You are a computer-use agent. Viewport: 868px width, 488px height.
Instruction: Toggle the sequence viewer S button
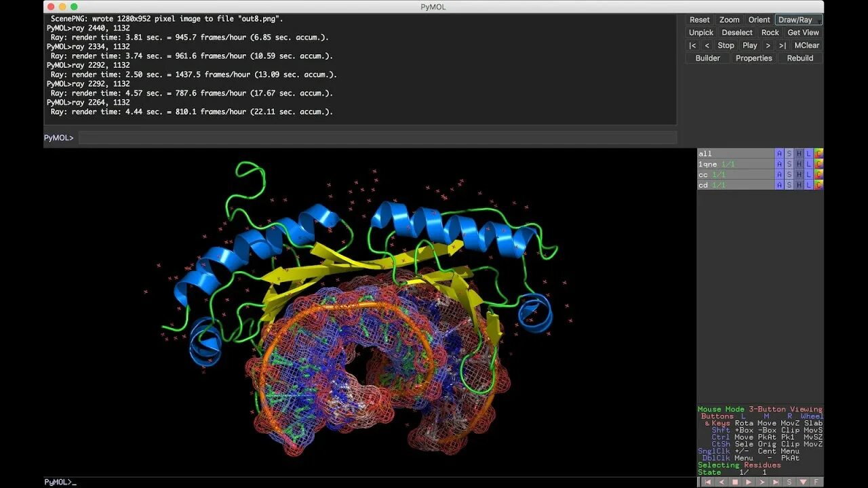(x=789, y=482)
